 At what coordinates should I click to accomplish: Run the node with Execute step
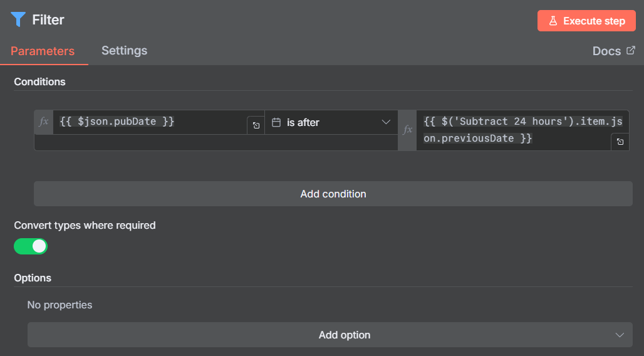pyautogui.click(x=586, y=21)
